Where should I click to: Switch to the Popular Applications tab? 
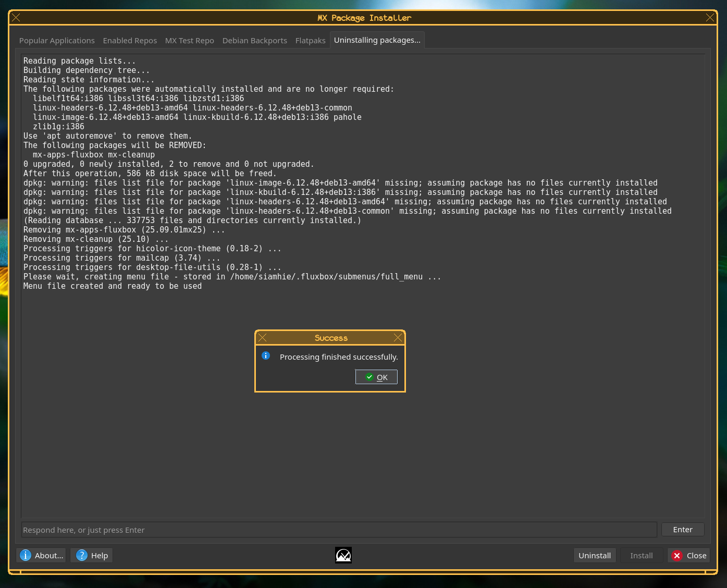[57, 41]
